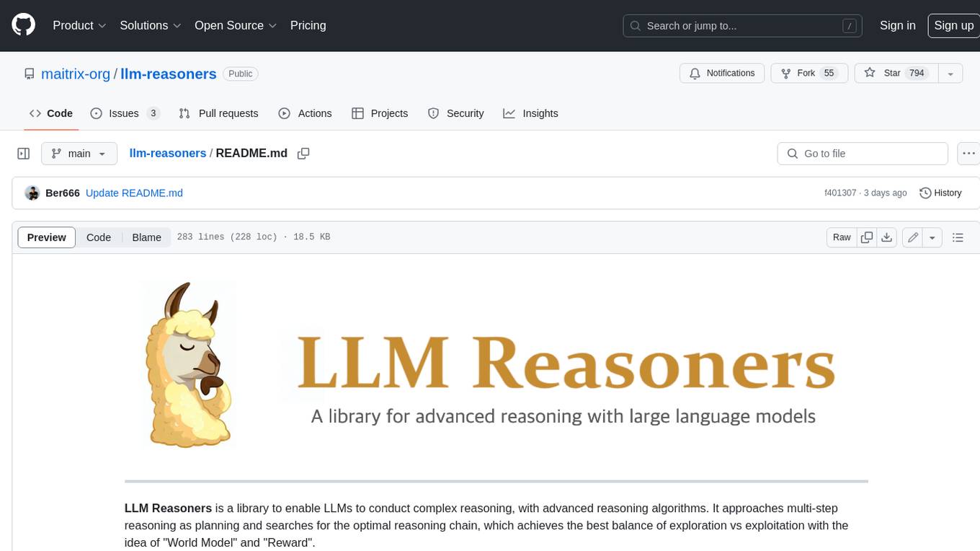Viewport: 980px width, 551px height.
Task: Open the star lists dropdown arrow
Action: pyautogui.click(x=950, y=74)
